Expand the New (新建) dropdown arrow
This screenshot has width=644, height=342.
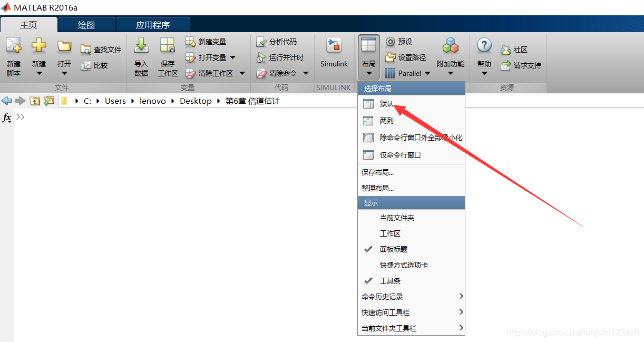(x=39, y=74)
